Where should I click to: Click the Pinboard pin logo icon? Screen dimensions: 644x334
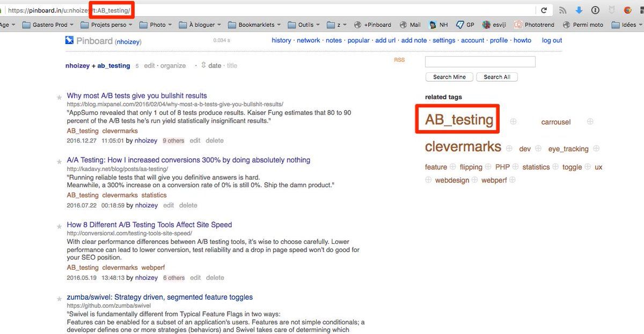tap(69, 40)
